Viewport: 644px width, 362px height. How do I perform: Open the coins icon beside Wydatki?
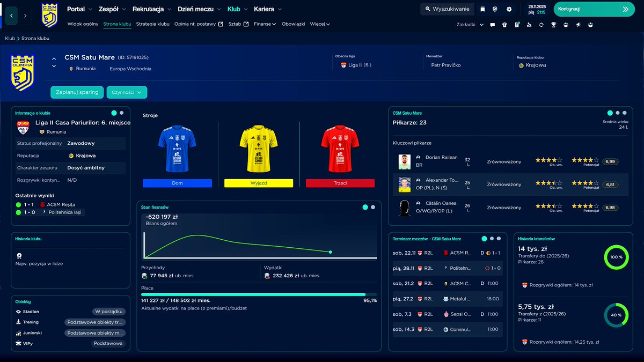[267, 276]
